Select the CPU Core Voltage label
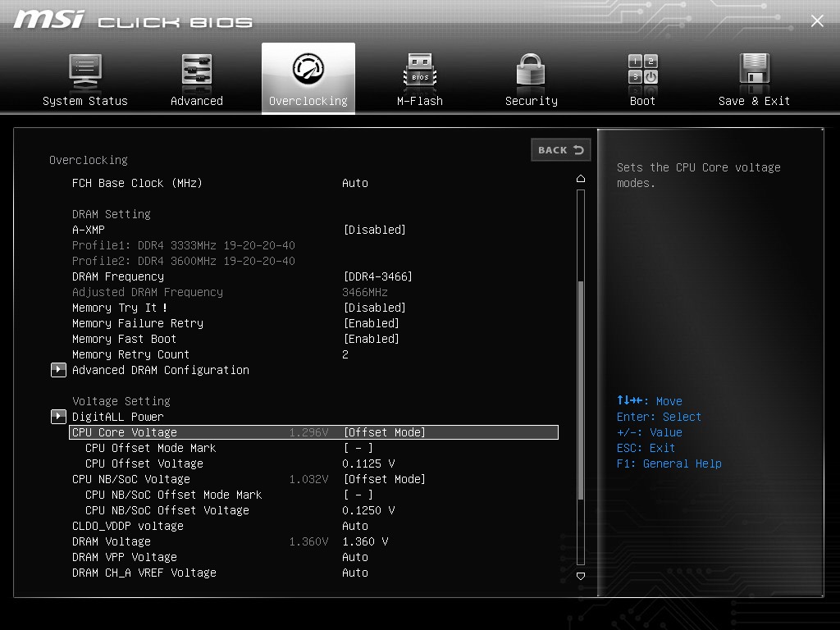The height and width of the screenshot is (630, 840). pyautogui.click(x=125, y=432)
